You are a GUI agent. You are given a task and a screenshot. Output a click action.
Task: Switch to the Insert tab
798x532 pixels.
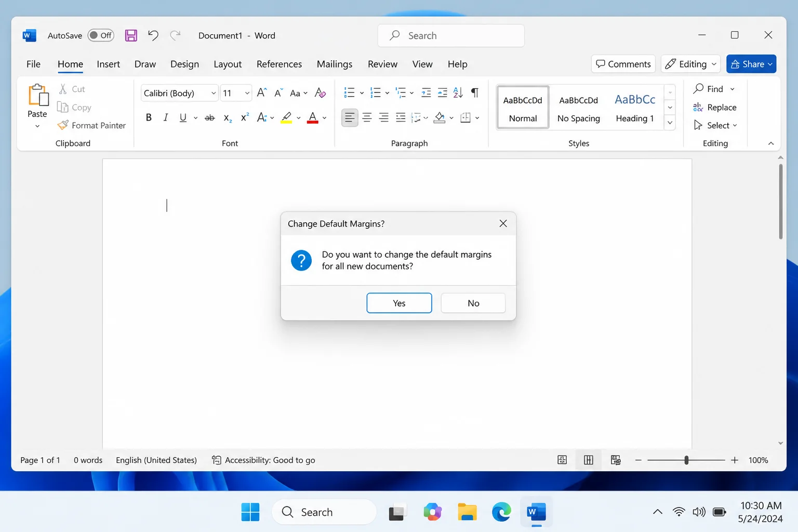[108, 64]
